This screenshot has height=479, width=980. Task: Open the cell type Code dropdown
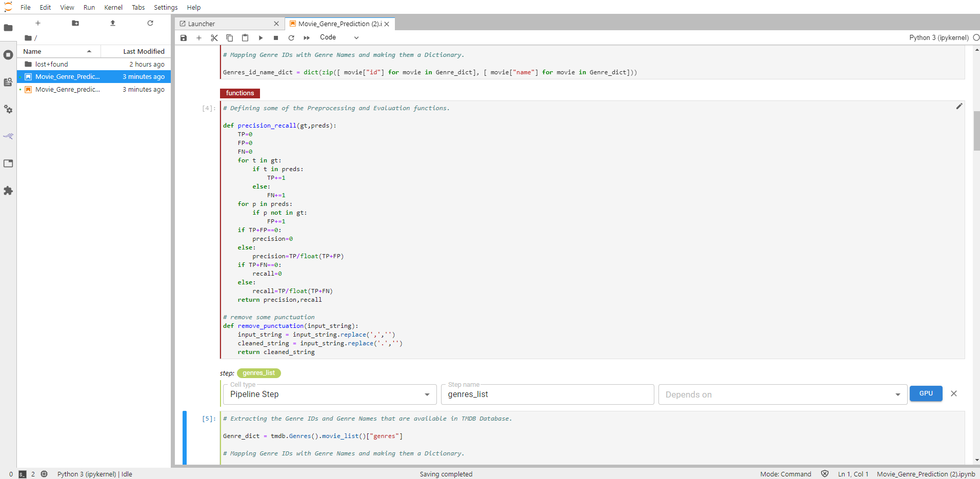[339, 37]
